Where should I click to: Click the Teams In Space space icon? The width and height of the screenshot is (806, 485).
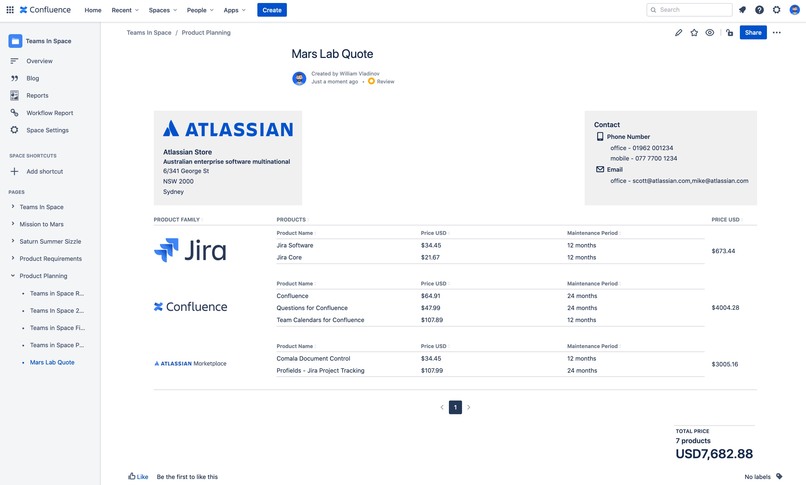(x=15, y=41)
